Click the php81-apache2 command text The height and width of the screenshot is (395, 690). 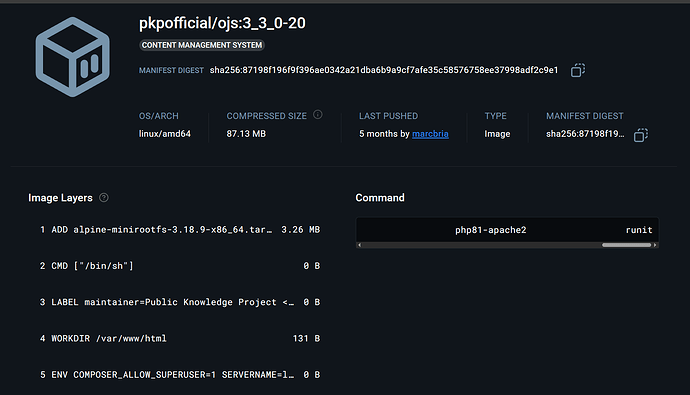491,230
